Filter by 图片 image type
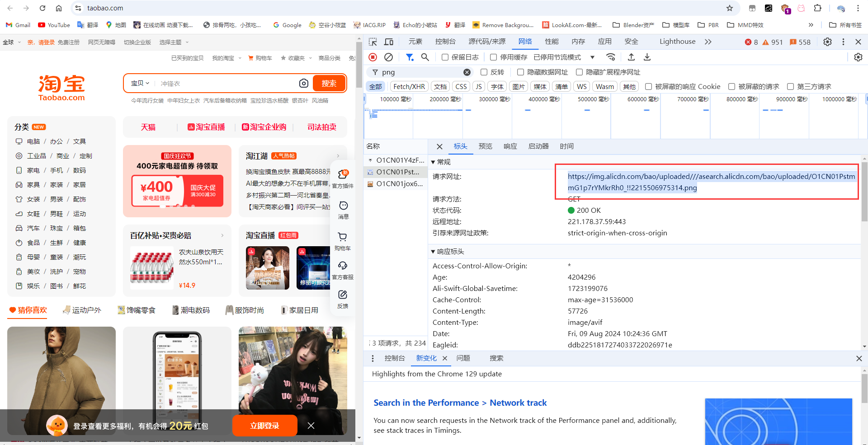The height and width of the screenshot is (445, 868). pyautogui.click(x=519, y=86)
